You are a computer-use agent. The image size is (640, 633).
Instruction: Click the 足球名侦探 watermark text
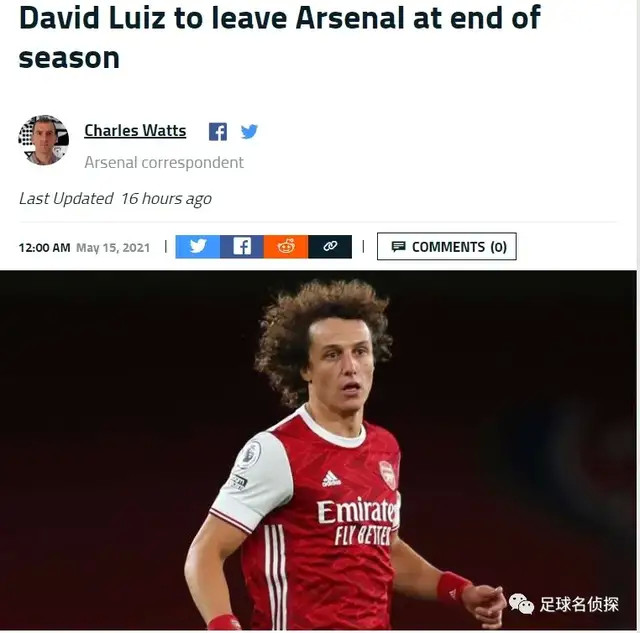(579, 604)
